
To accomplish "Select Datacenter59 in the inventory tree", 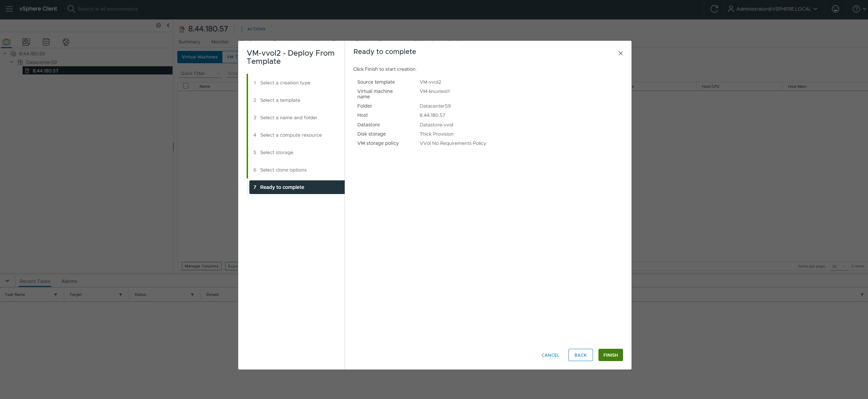I will click(41, 62).
